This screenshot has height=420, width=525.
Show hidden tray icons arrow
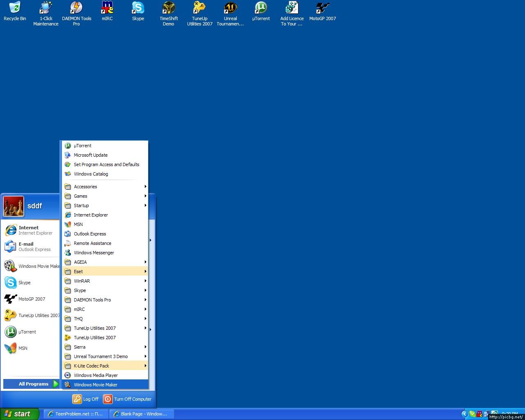(465, 414)
